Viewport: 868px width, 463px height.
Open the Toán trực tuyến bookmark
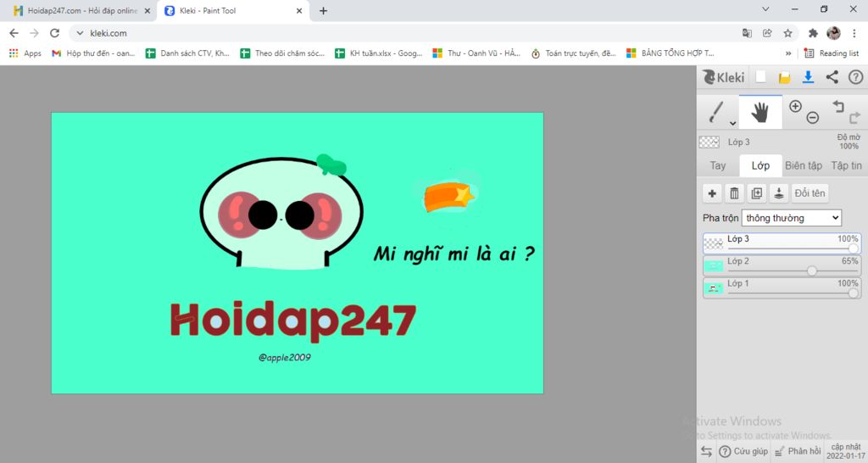(x=574, y=53)
